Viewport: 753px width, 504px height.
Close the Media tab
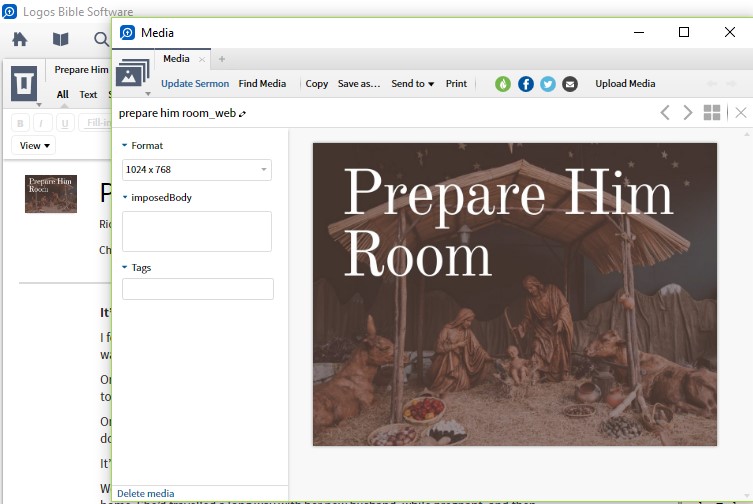pyautogui.click(x=202, y=60)
